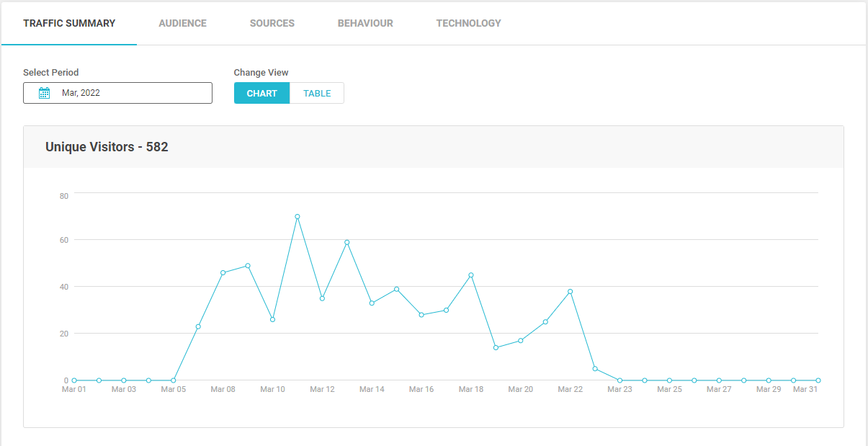Image resolution: width=868 pixels, height=446 pixels.
Task: Click the data point above Mar 08 label
Action: click(223, 272)
